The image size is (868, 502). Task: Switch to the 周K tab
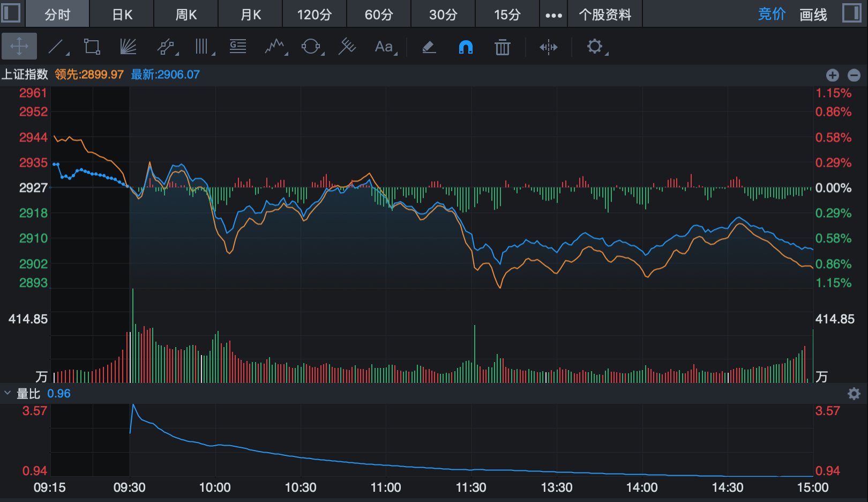186,14
